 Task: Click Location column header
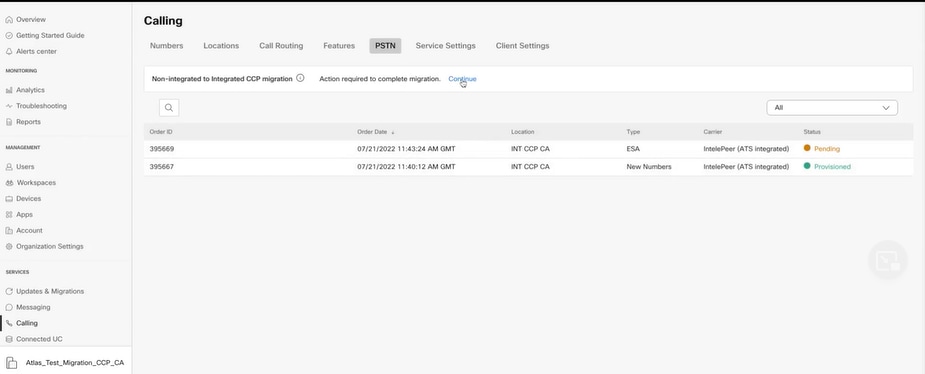click(x=523, y=132)
